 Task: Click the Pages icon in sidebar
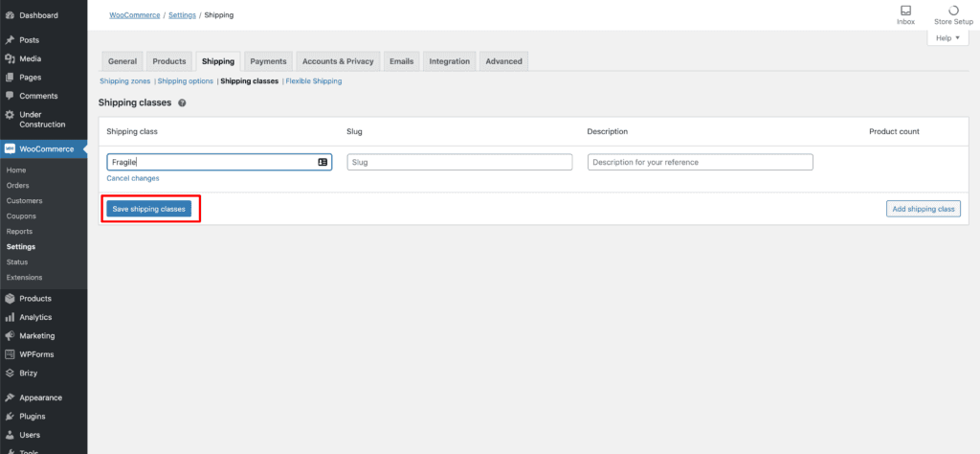click(x=10, y=78)
